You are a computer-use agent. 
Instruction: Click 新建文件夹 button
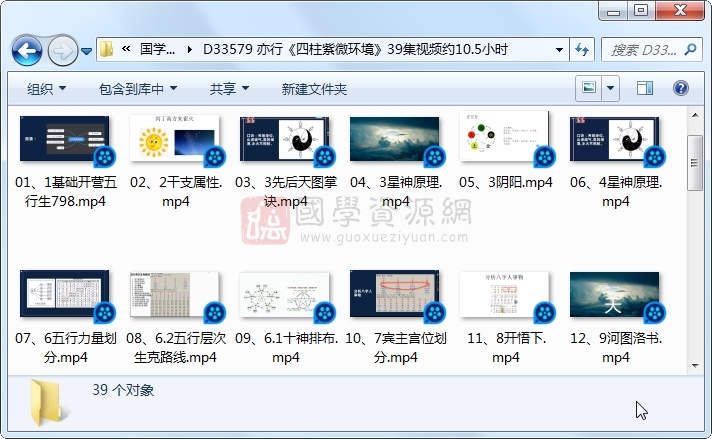[314, 89]
